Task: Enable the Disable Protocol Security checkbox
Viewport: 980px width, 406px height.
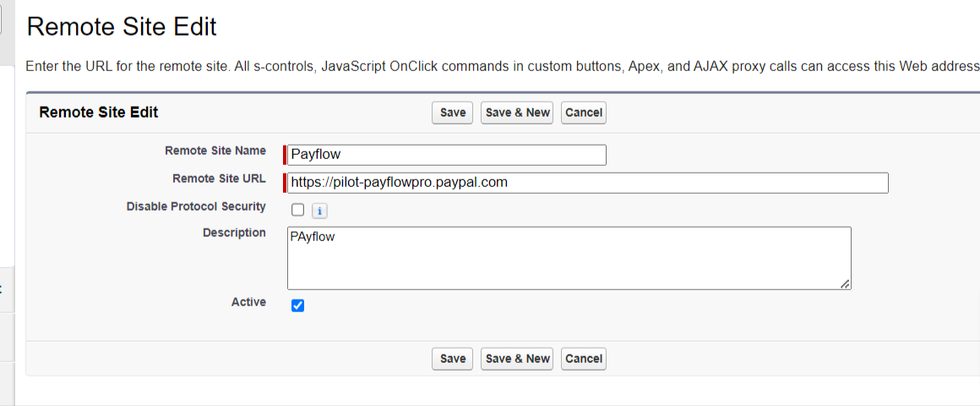Action: [x=297, y=211]
